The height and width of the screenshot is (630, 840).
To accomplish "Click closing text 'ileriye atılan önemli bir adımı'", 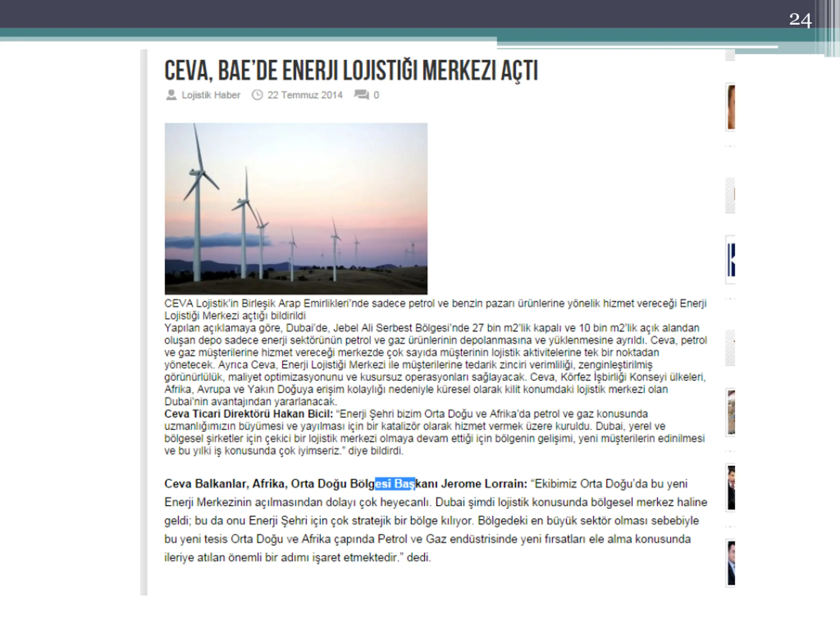I will pos(297,557).
